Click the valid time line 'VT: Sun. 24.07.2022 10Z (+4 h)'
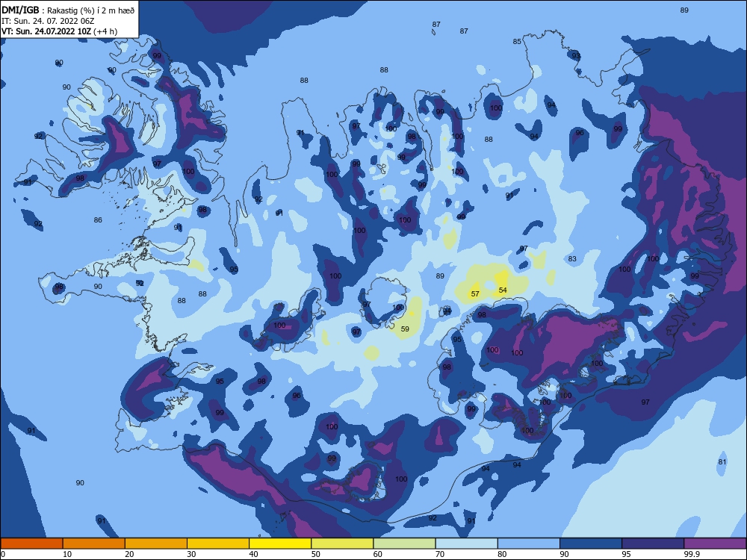Viewport: 747px width, 560px height. pos(60,31)
